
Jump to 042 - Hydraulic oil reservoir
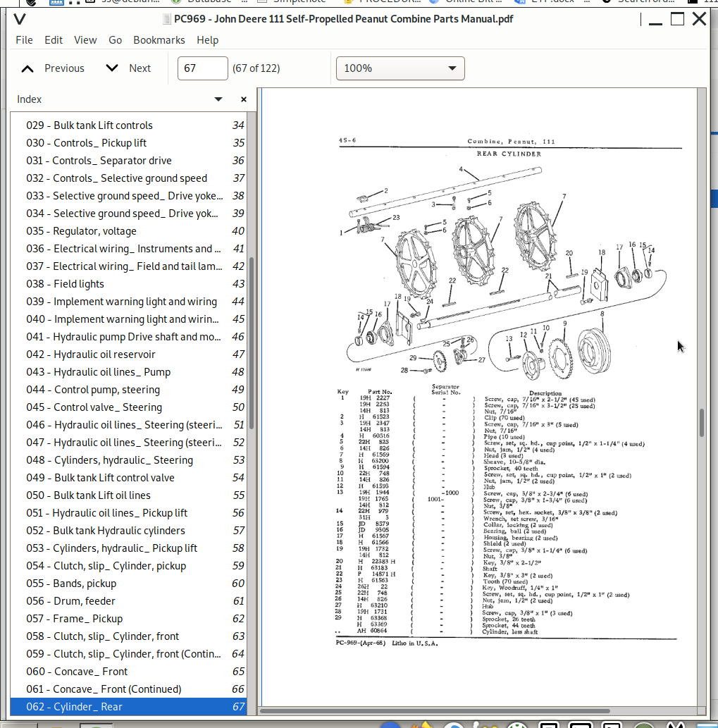point(104,354)
